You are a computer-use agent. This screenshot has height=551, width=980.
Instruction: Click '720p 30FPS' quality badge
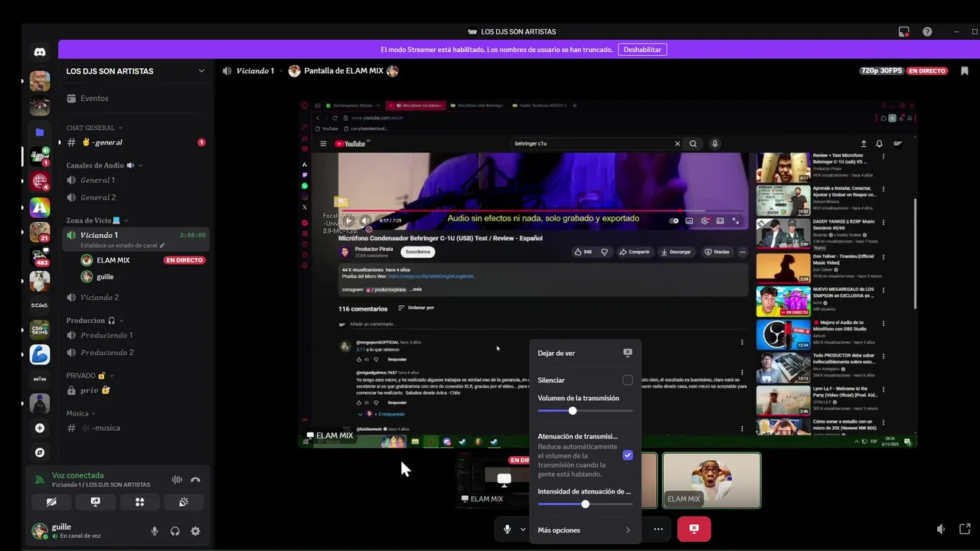(881, 70)
